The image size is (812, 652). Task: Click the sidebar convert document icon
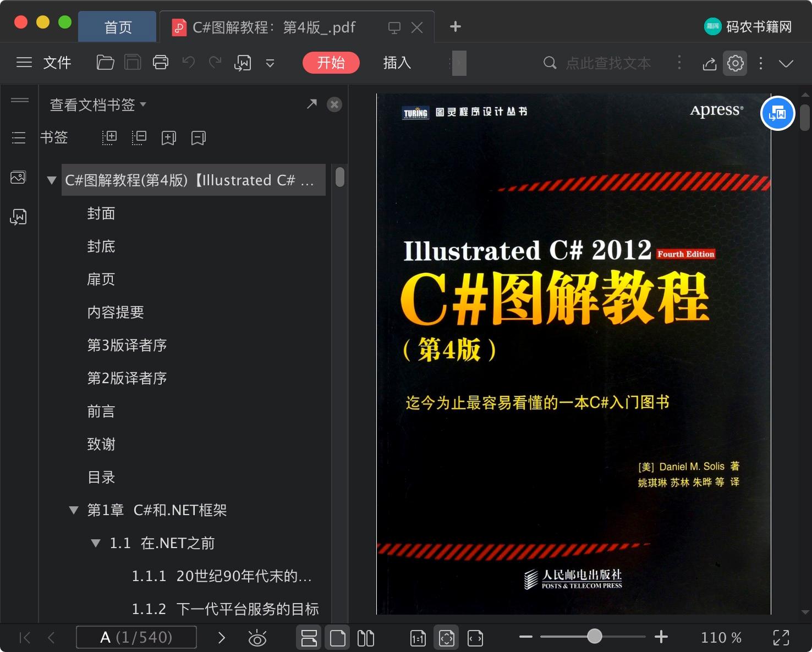18,217
